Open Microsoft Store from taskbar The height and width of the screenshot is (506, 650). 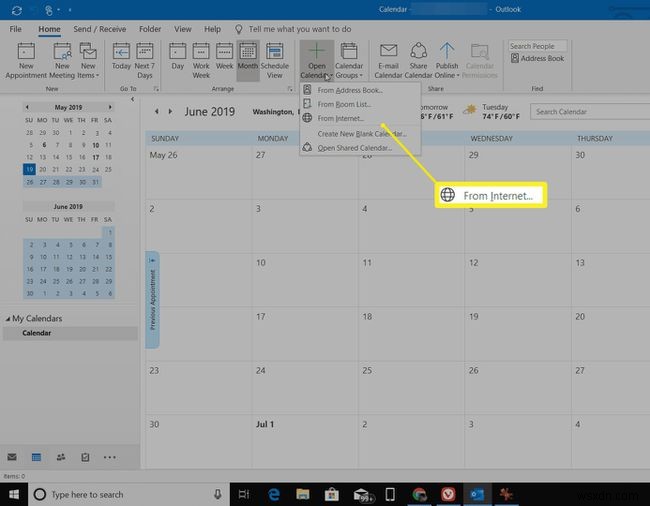pos(332,494)
